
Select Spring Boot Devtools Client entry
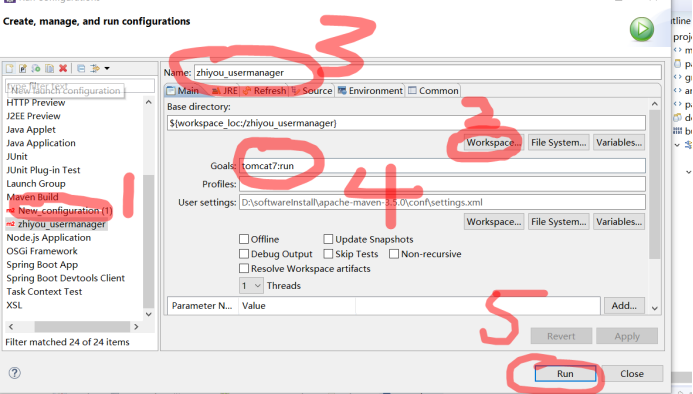click(65, 278)
